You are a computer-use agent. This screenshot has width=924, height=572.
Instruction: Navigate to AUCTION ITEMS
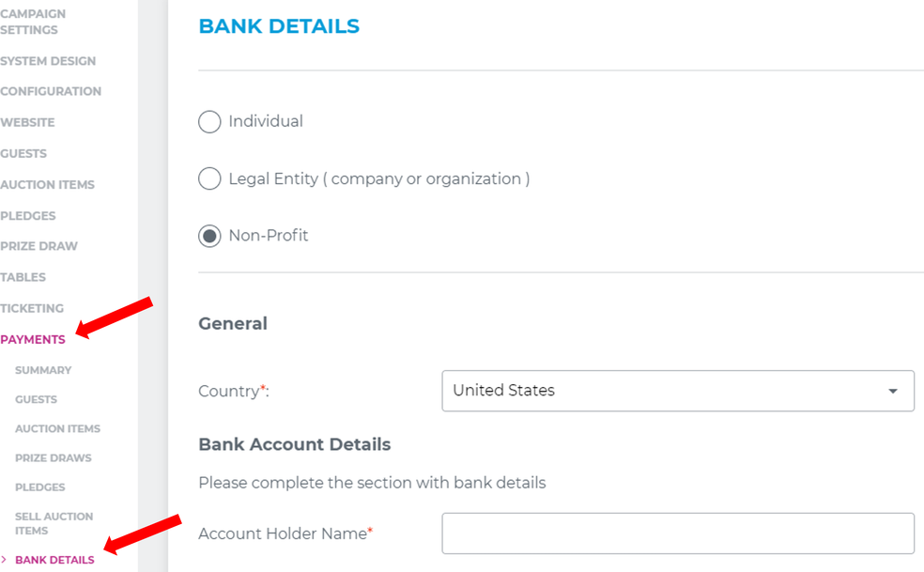point(47,184)
